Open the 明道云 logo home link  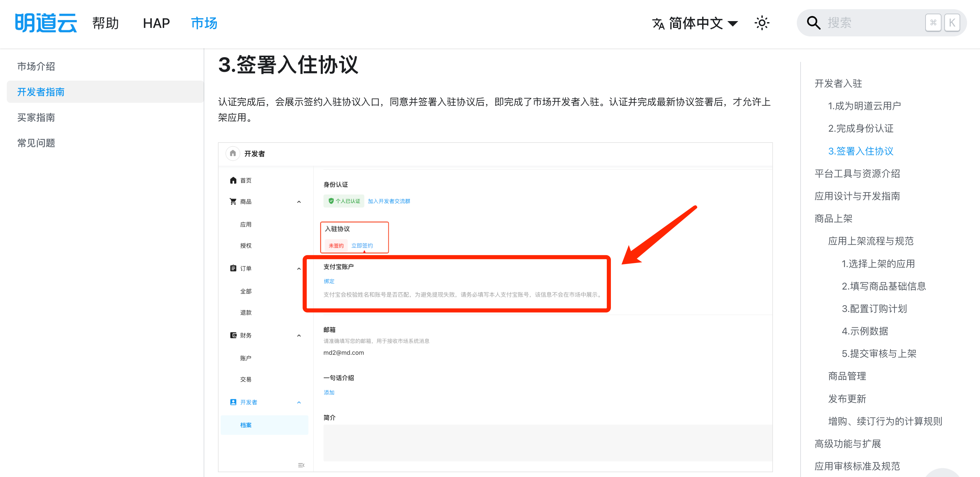point(46,23)
